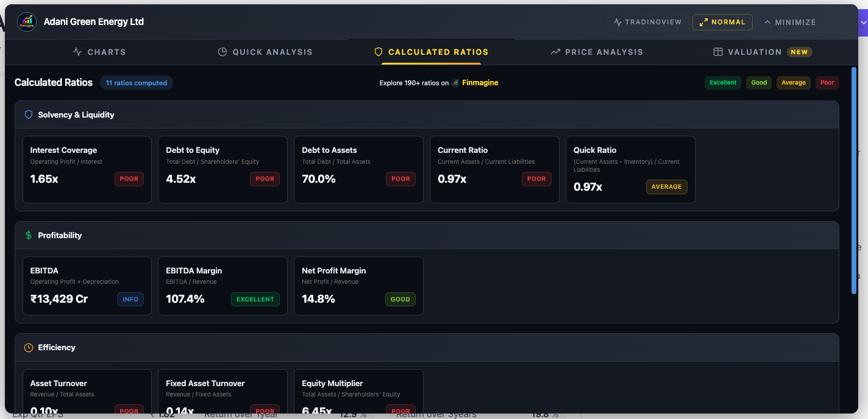Viewport: 868px width, 419px height.
Task: Toggle the Normal view size button
Action: [722, 22]
